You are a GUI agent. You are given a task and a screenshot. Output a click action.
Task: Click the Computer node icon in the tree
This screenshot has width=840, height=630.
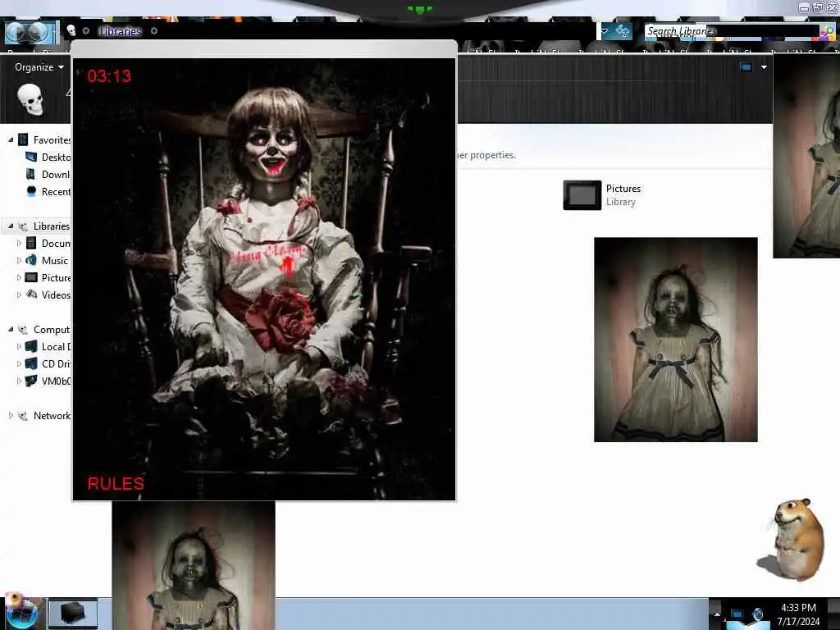click(x=23, y=330)
